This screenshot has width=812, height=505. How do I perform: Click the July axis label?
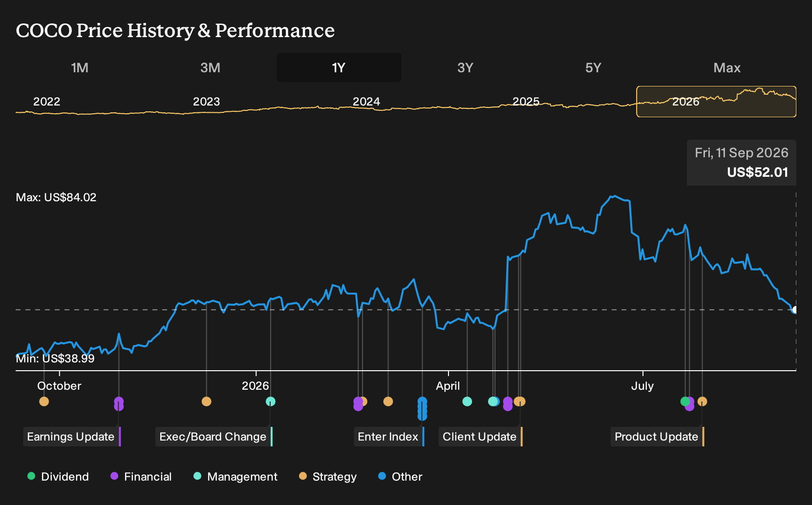pyautogui.click(x=642, y=386)
